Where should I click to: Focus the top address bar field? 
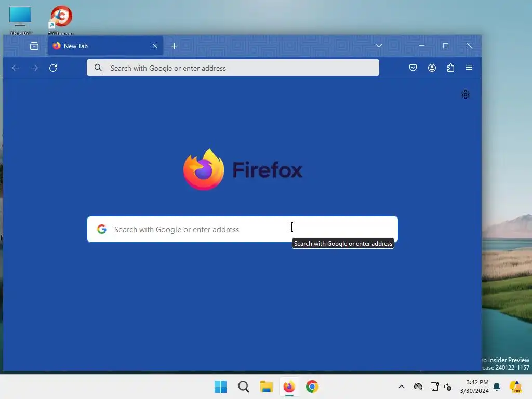pos(233,68)
